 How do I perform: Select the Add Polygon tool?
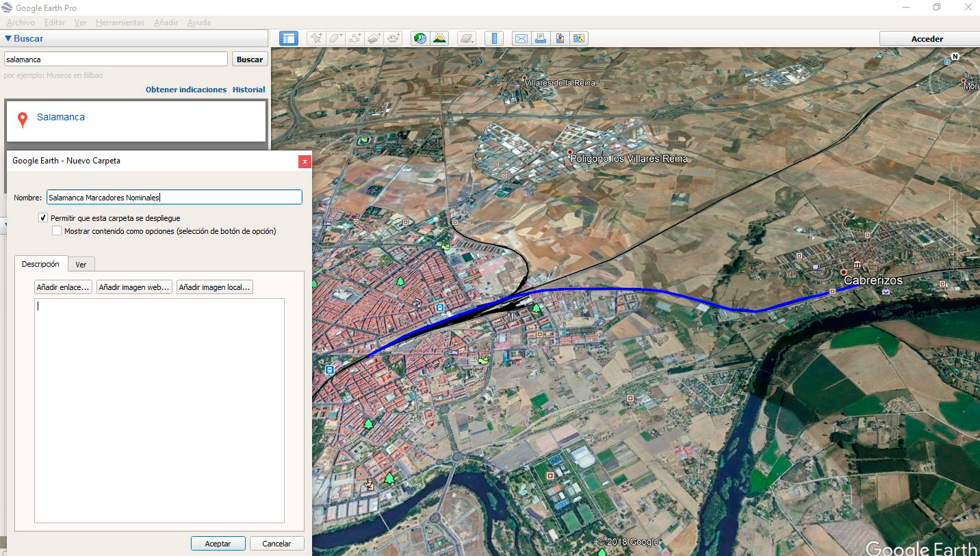pyautogui.click(x=335, y=38)
